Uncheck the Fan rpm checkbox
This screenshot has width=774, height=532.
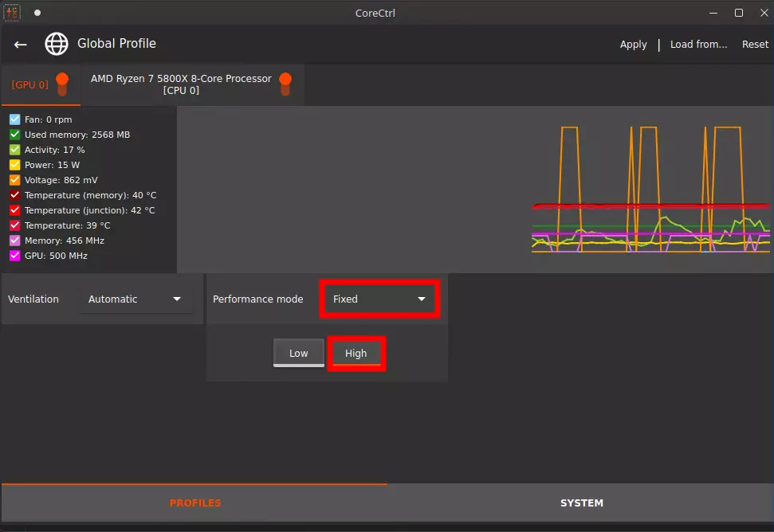[x=15, y=119]
